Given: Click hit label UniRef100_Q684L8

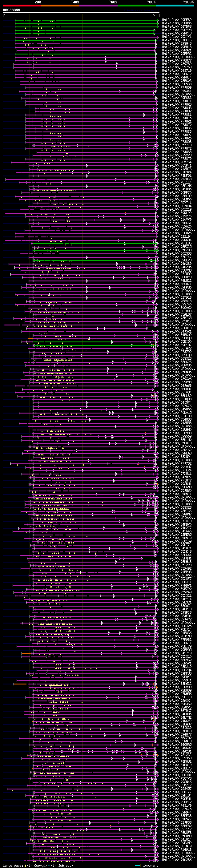Looking at the screenshot, I should point(177,301).
